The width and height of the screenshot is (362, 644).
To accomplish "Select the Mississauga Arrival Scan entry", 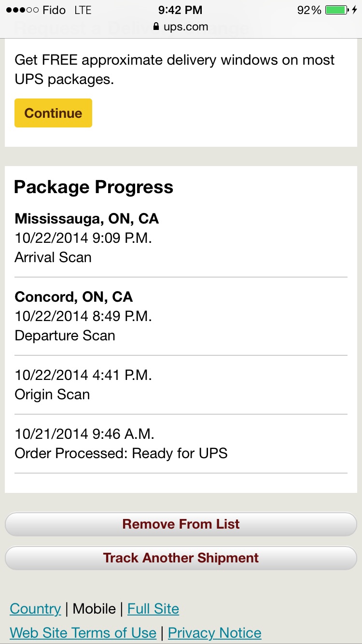I will (181, 238).
